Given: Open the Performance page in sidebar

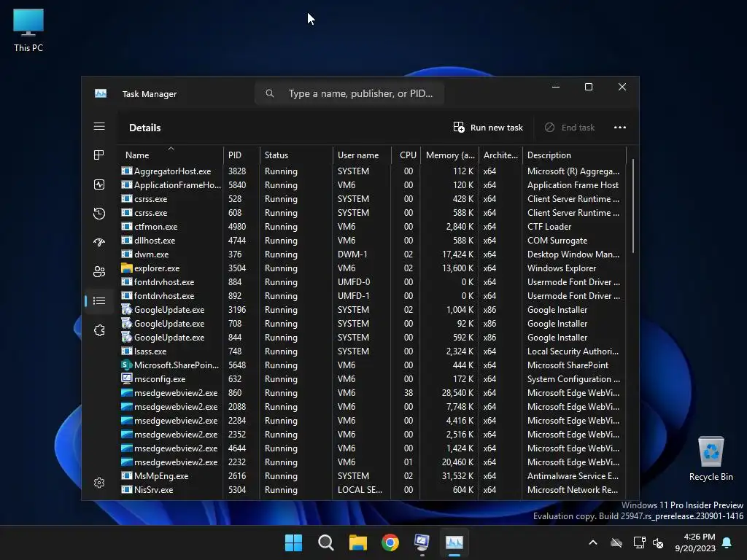Looking at the screenshot, I should [x=99, y=184].
